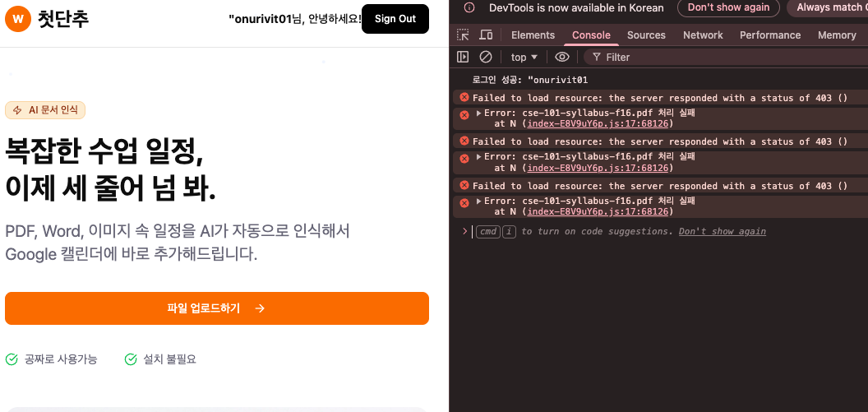This screenshot has height=412, width=868.
Task: Click the orange W logo icon
Action: point(18,19)
